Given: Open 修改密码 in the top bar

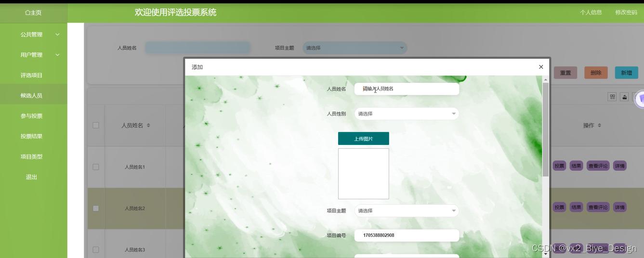Looking at the screenshot, I should click(x=626, y=13).
